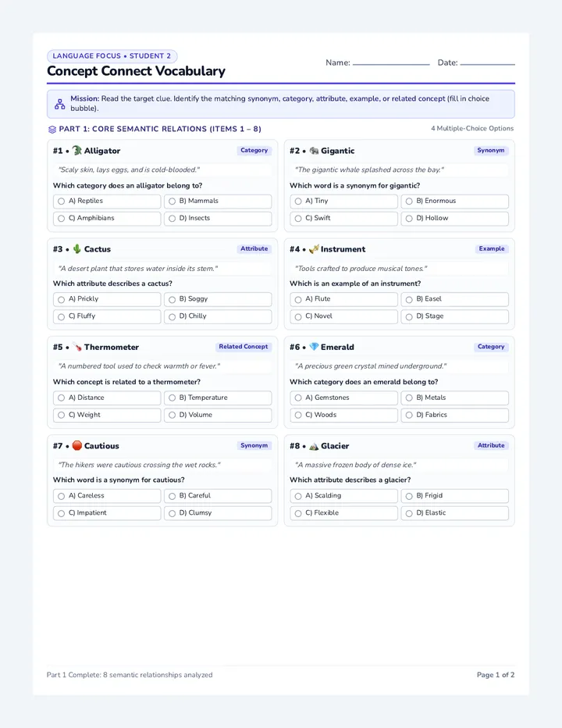Viewport: 562px width, 728px height.
Task: Click the Attribute tag on Cactus card
Action: pos(254,249)
